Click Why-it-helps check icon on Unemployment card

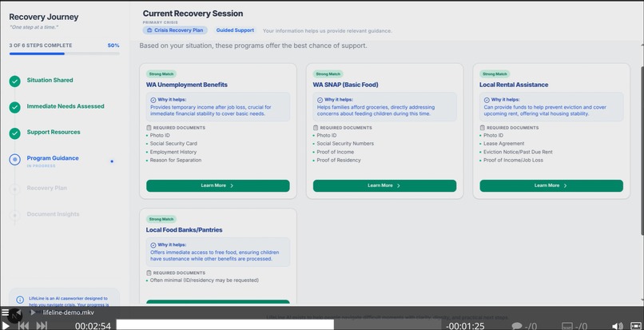pyautogui.click(x=153, y=100)
